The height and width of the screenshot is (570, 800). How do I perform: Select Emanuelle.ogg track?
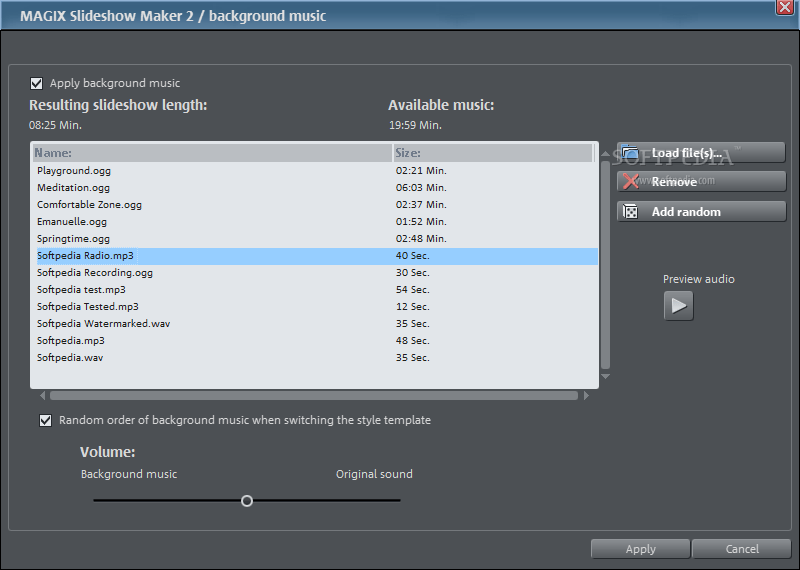316,221
